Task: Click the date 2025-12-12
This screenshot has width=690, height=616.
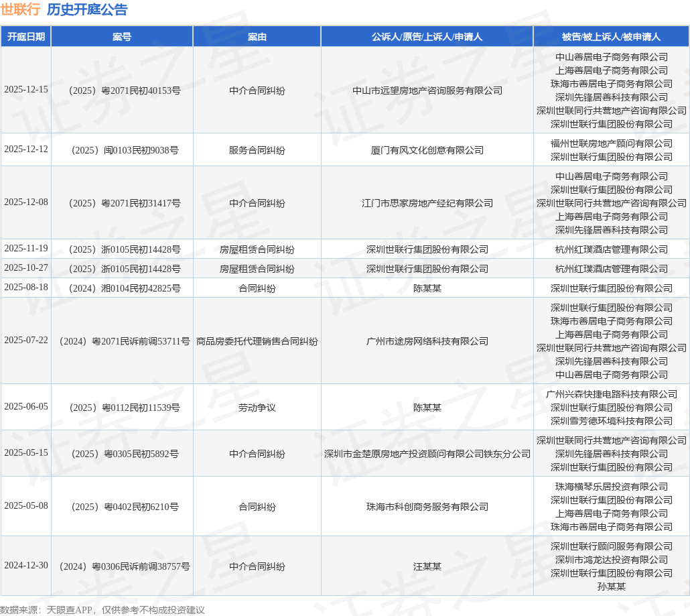Action: pos(26,149)
